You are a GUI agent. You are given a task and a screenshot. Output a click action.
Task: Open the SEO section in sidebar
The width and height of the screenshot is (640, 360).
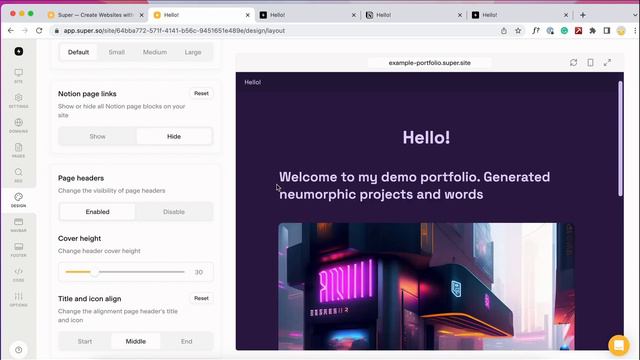coord(18,176)
